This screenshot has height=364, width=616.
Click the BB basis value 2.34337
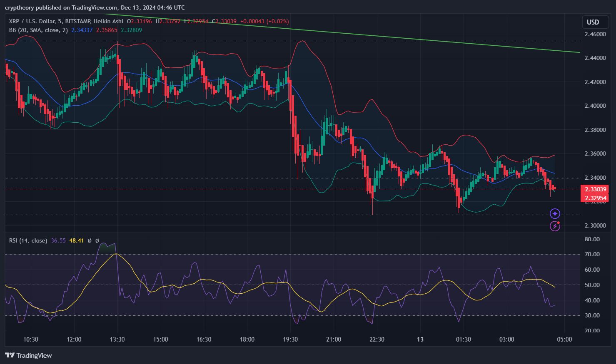click(82, 30)
